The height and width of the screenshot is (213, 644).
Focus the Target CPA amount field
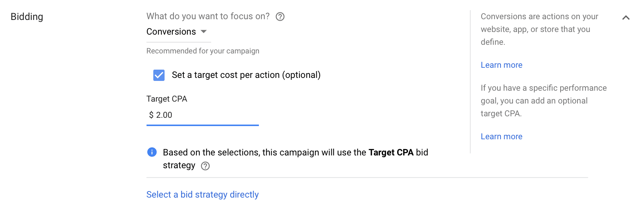tap(203, 115)
